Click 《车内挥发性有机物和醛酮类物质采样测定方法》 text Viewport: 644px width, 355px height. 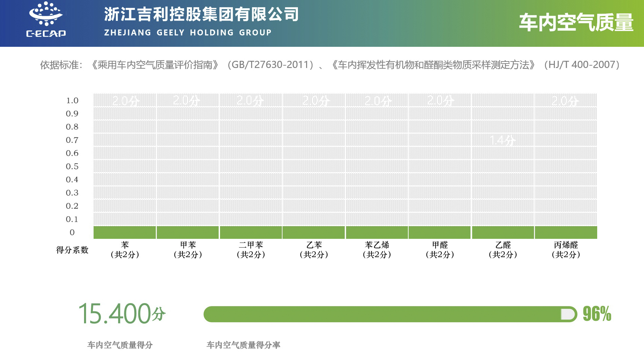pyautogui.click(x=433, y=65)
